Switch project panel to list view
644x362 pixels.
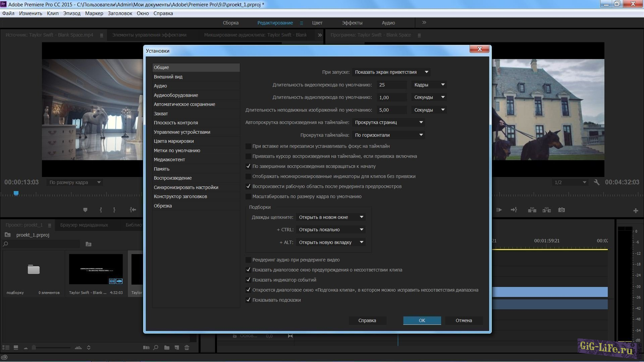coord(6,348)
